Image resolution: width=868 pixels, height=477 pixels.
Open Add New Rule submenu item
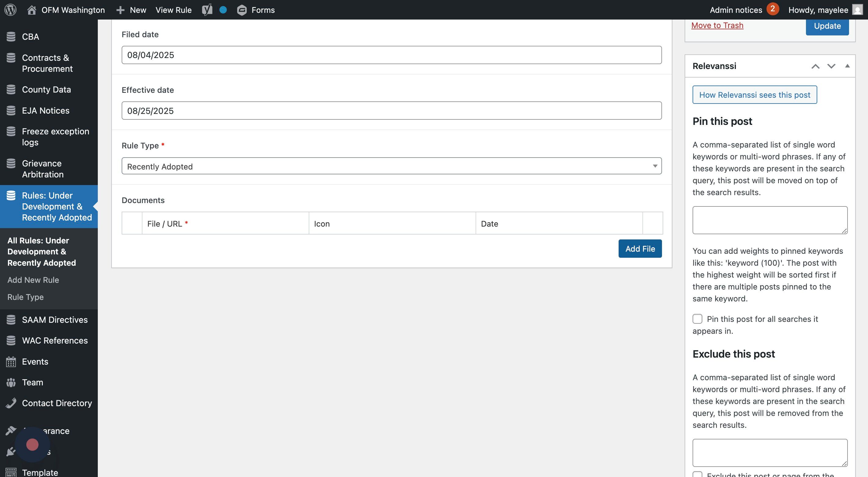pyautogui.click(x=33, y=280)
